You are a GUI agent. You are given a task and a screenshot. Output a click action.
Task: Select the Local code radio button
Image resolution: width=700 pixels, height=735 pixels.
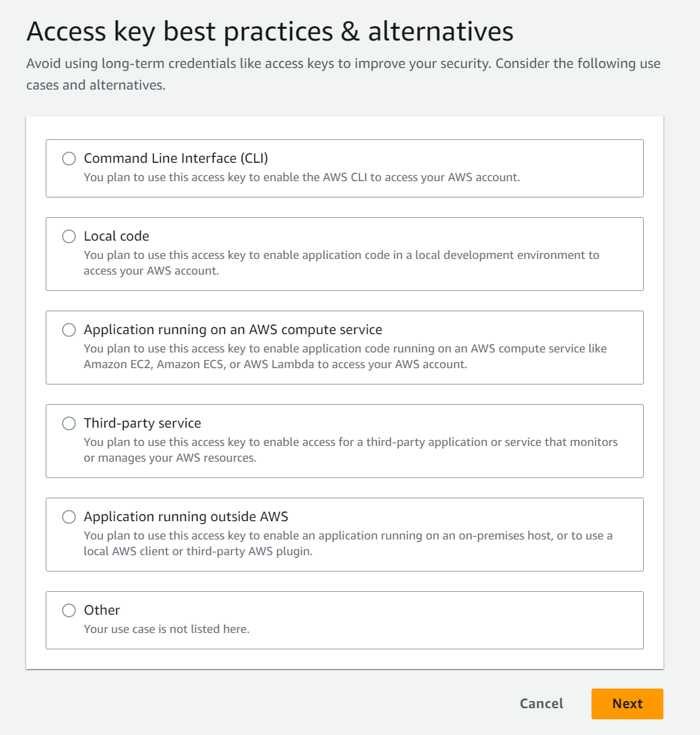click(69, 237)
